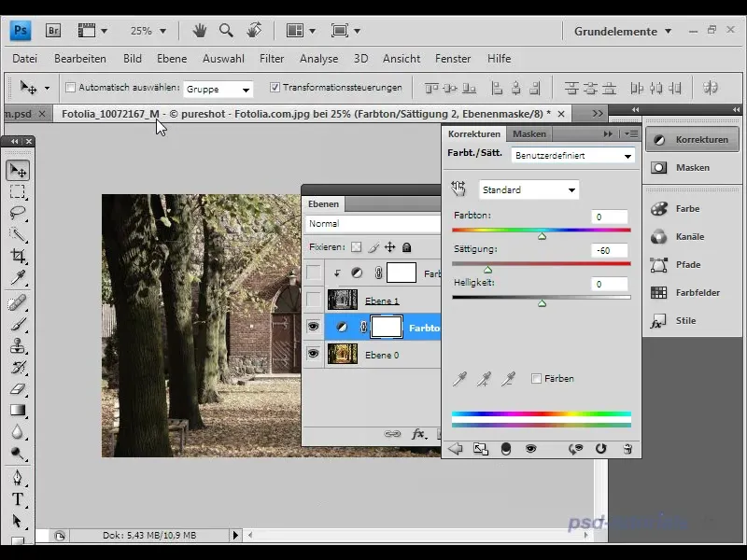The width and height of the screenshot is (747, 560).
Task: Select the Eyedropper tool in toolbox
Action: (18, 276)
